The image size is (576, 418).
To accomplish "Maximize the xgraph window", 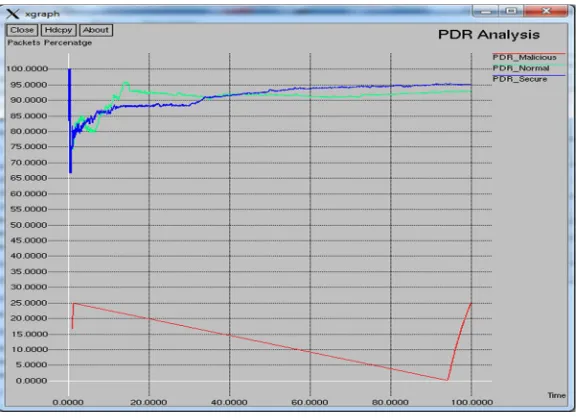I will click(x=511, y=11).
